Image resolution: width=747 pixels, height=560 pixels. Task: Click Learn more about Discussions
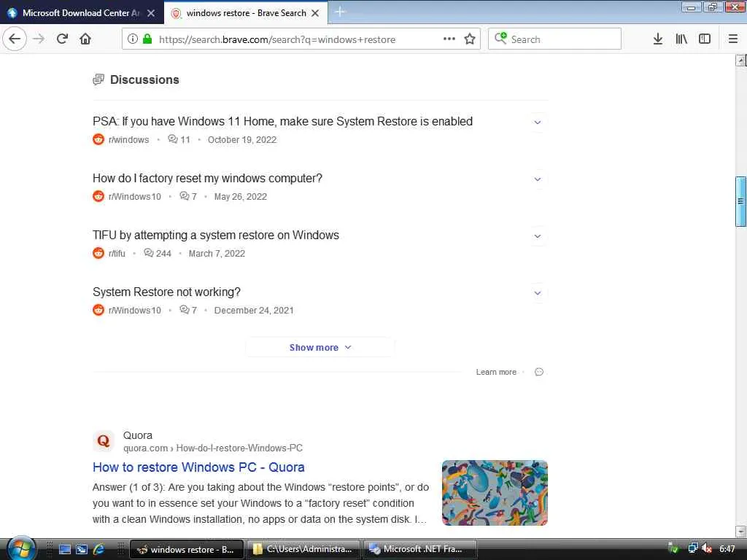[496, 372]
